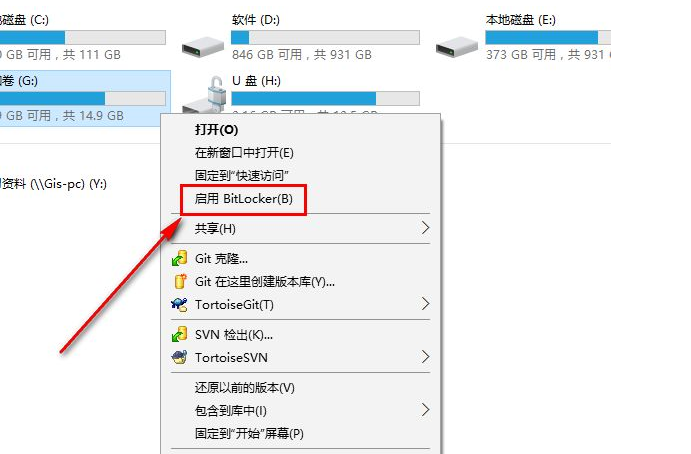Click the Git create repository icon
Screen dimensions: 691x454
pyautogui.click(x=180, y=281)
